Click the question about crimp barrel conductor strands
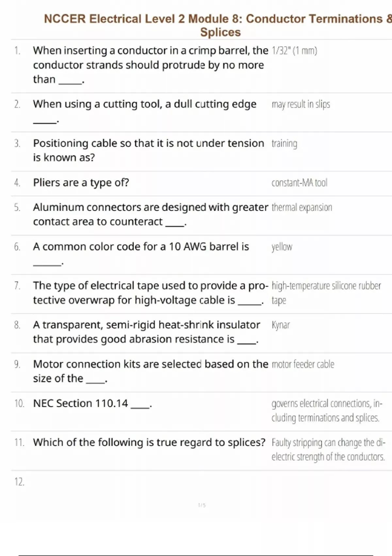 tap(150, 65)
